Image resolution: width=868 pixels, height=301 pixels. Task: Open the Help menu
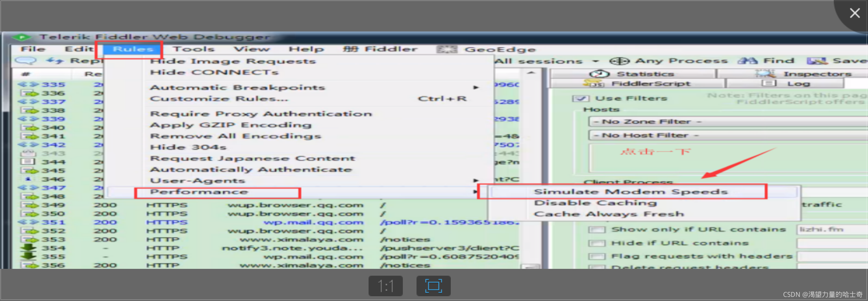click(306, 49)
